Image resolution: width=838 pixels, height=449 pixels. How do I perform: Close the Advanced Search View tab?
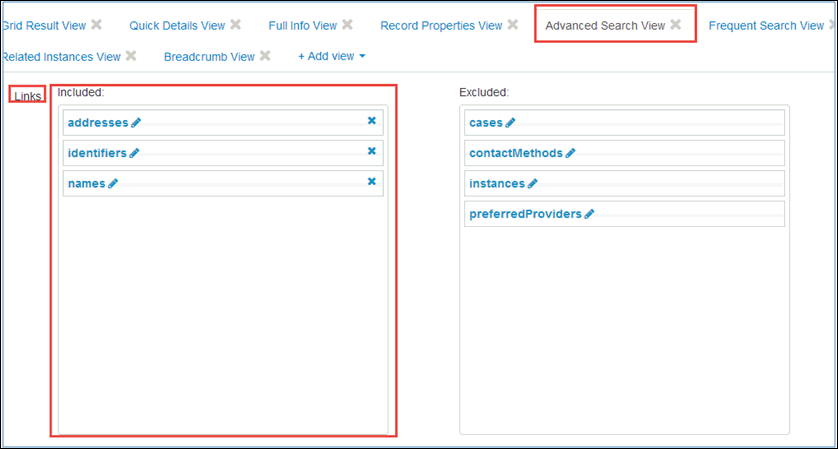pos(676,25)
